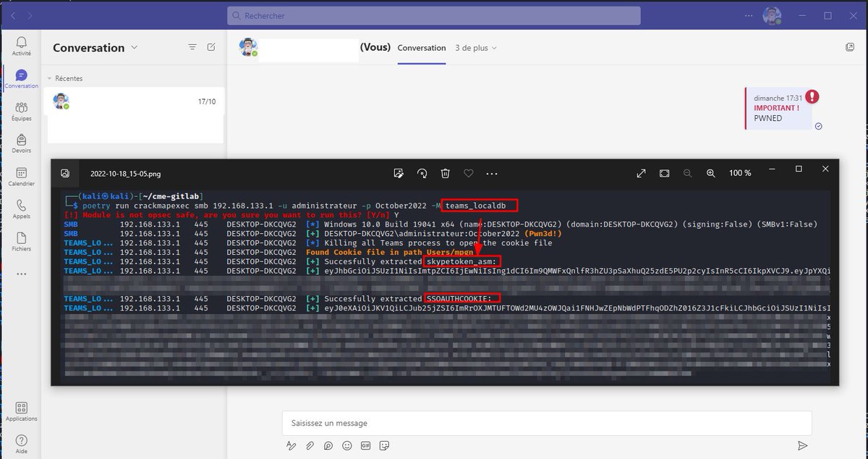Open the emoji picker
The image size is (868, 459).
point(347,445)
